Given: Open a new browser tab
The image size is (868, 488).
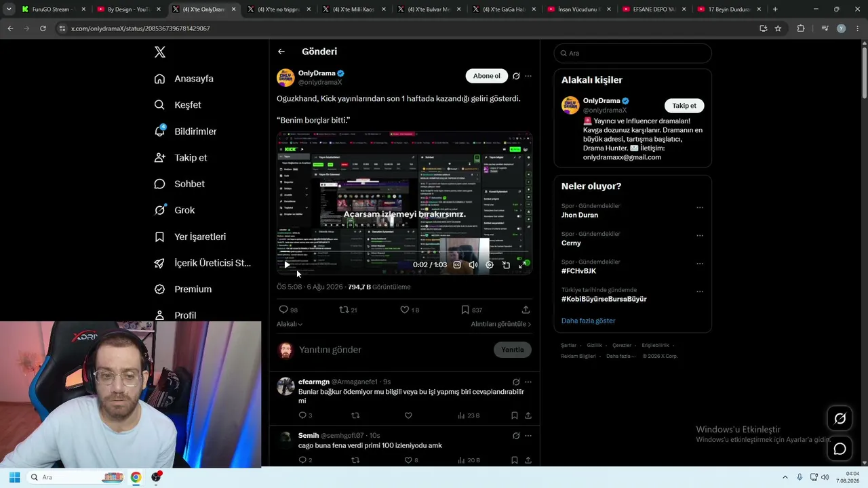Looking at the screenshot, I should (x=775, y=9).
